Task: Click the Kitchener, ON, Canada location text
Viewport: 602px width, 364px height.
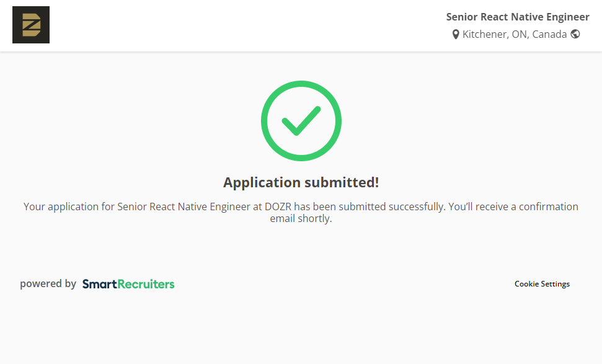Action: pos(515,35)
